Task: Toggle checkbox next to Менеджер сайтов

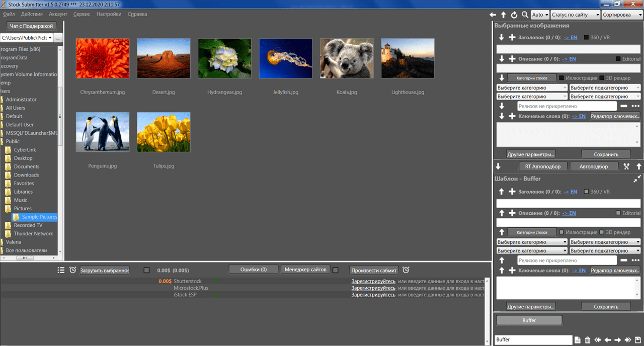Action: (x=336, y=270)
